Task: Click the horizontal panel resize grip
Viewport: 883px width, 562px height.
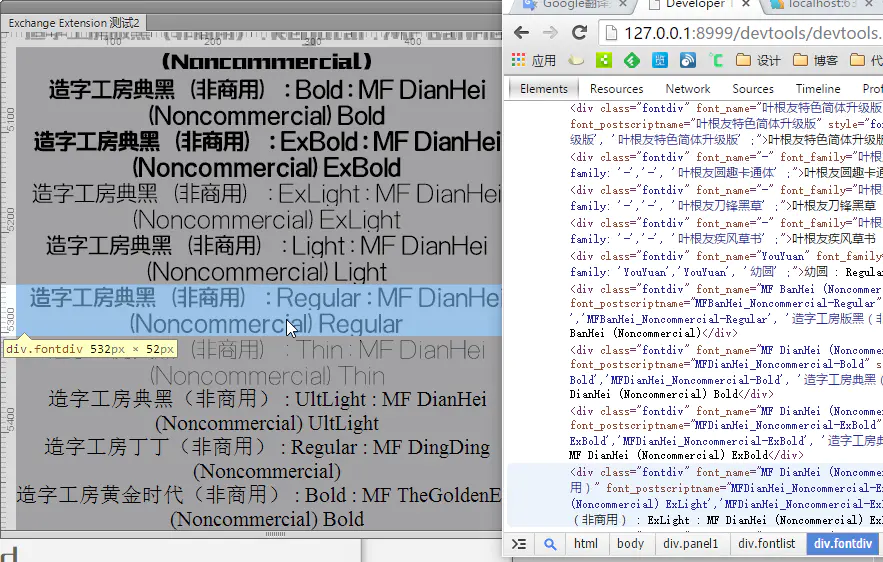Action: click(x=275, y=533)
